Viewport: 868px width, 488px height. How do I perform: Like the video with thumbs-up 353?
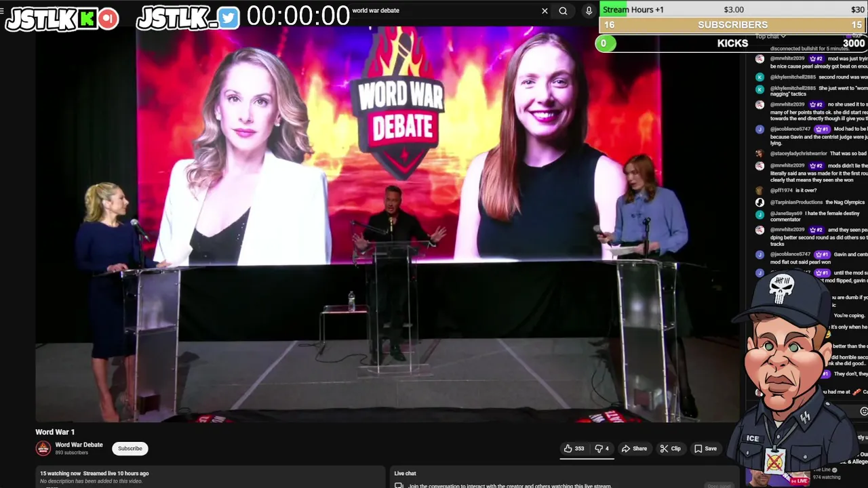click(x=574, y=449)
